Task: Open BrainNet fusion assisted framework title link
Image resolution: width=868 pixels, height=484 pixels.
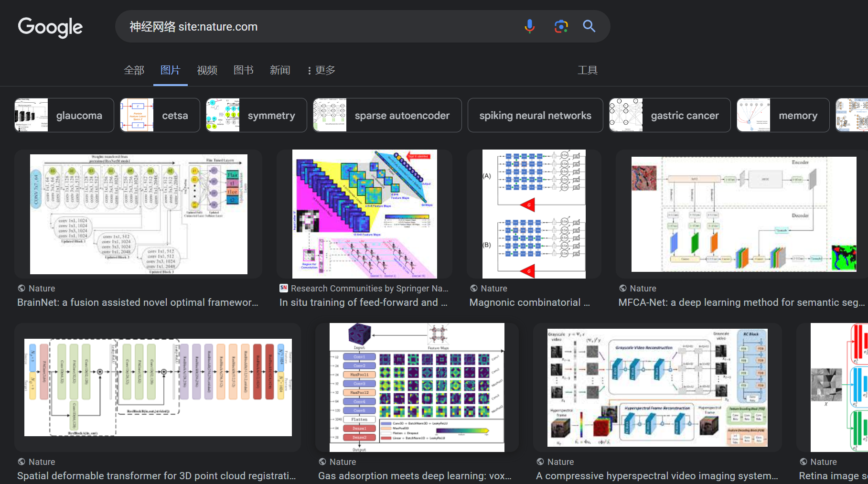Action: [x=138, y=302]
